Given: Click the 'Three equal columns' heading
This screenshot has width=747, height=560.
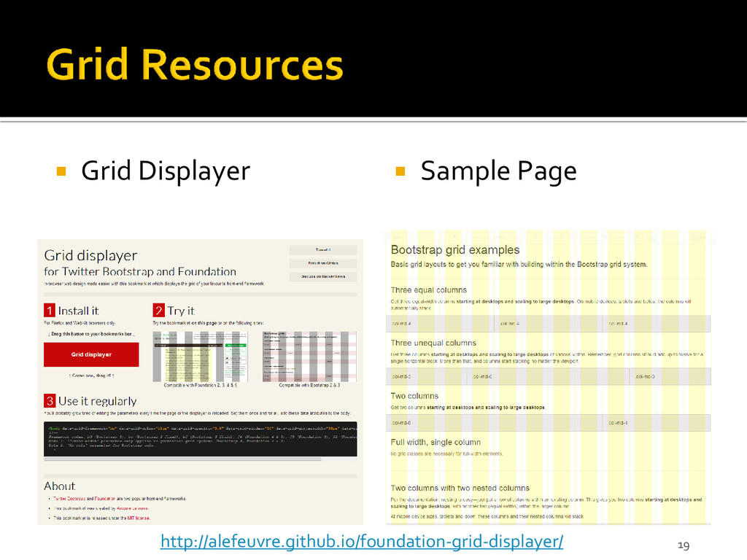Looking at the screenshot, I should coord(429,290).
